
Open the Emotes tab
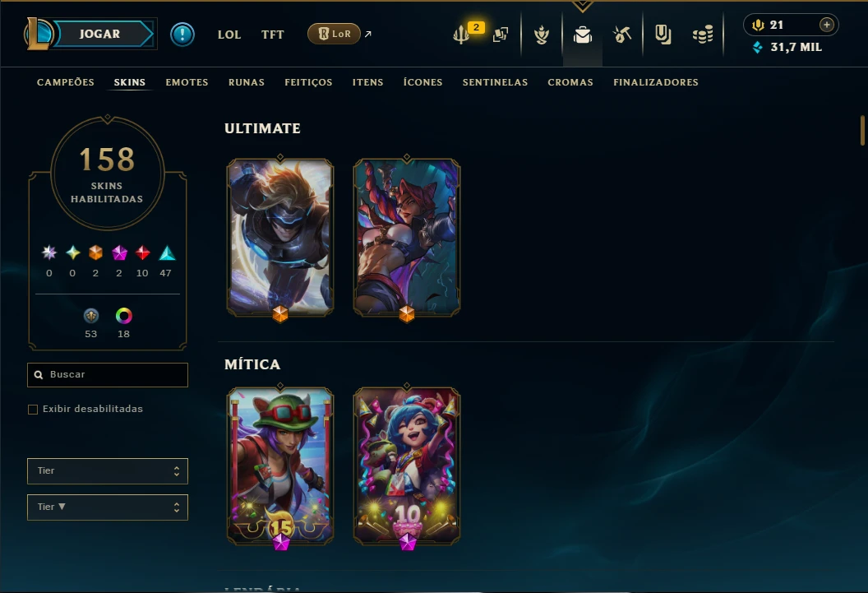click(187, 82)
